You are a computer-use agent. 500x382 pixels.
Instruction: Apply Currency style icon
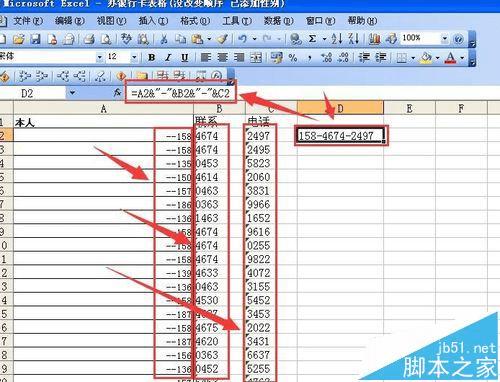tap(277, 58)
